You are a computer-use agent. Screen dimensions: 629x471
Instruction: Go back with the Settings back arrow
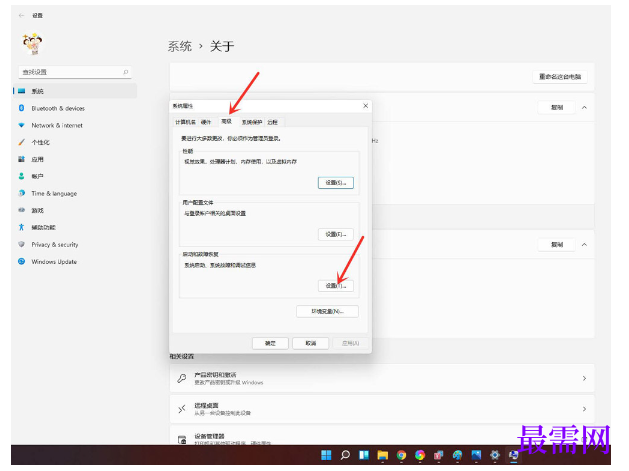pyautogui.click(x=21, y=16)
